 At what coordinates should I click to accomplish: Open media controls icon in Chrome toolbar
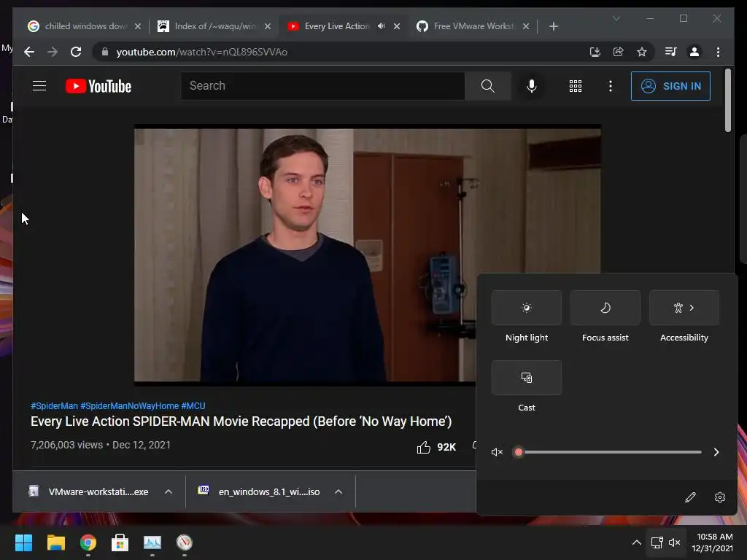pos(671,52)
